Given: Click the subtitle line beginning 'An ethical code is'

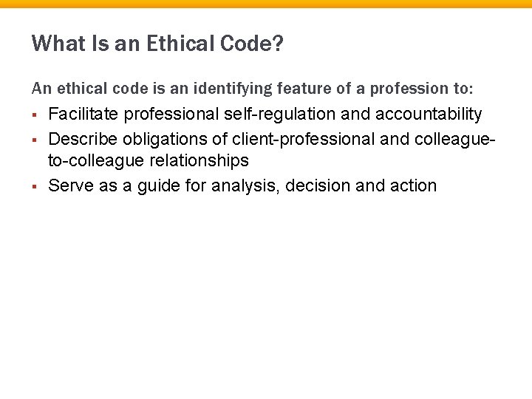Looking at the screenshot, I should 252,89.
